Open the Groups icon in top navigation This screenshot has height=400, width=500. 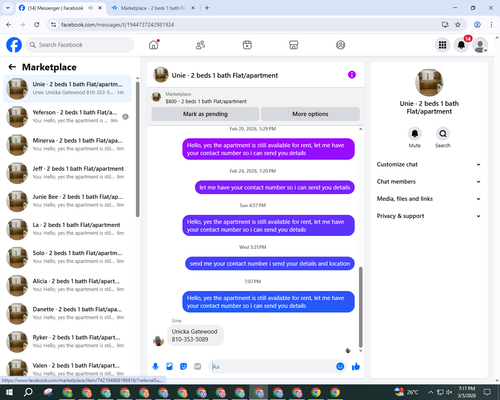coord(340,45)
